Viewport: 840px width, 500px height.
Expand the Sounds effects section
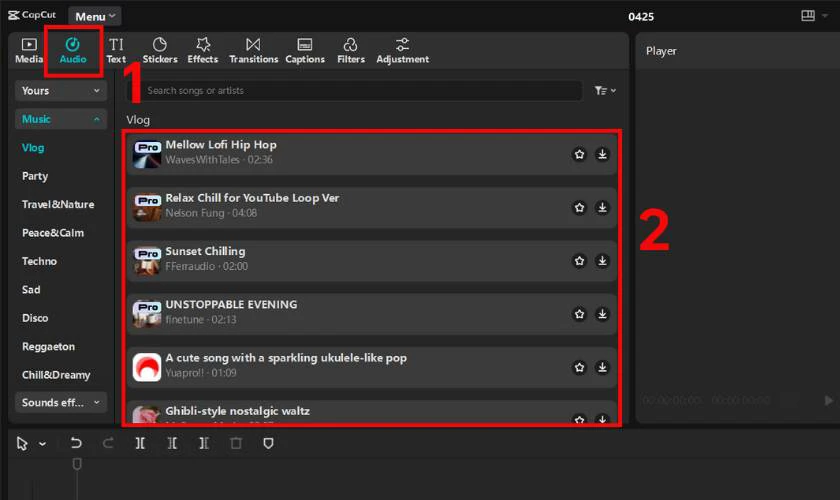[x=61, y=402]
